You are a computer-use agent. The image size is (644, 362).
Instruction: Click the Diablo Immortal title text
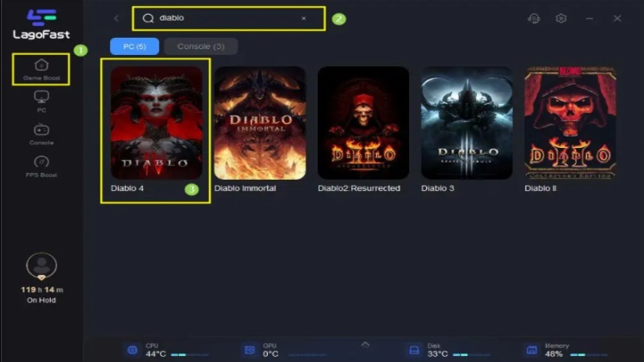245,188
